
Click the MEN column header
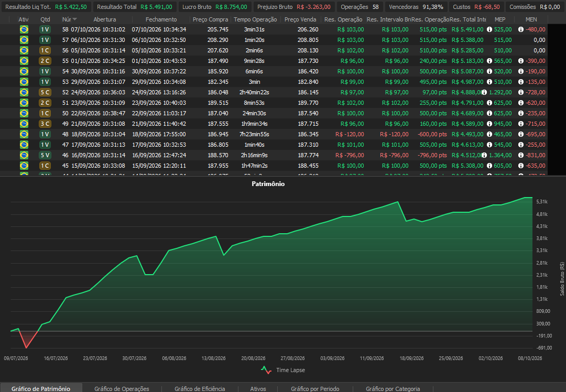[531, 19]
